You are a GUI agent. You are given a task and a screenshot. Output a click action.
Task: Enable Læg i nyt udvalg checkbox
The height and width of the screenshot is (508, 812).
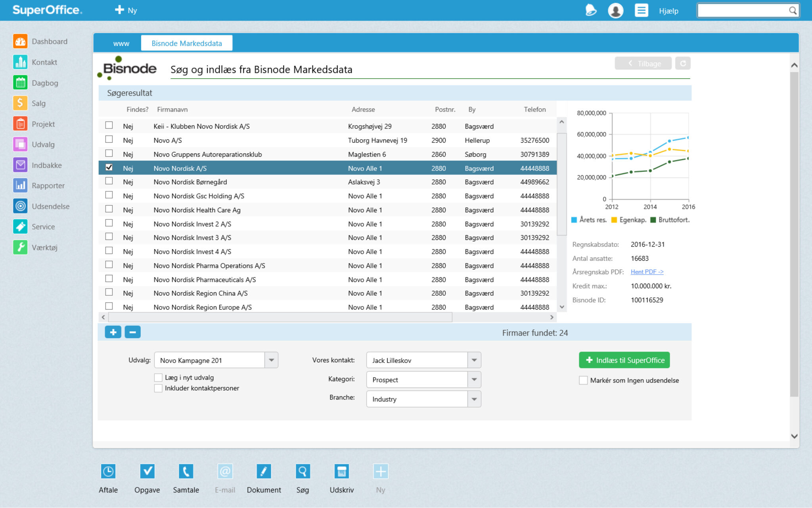158,377
